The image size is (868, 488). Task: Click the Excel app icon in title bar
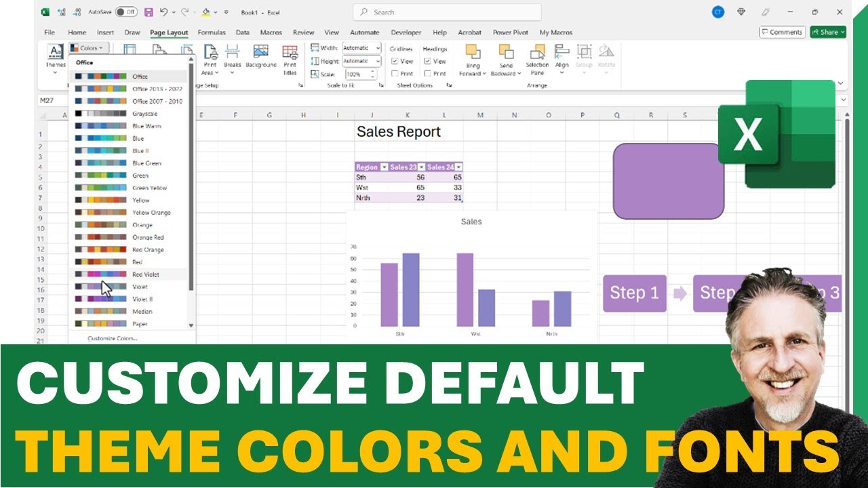[x=45, y=12]
